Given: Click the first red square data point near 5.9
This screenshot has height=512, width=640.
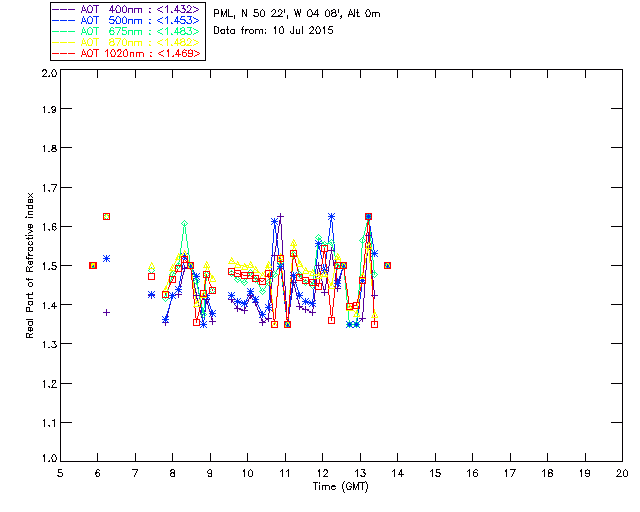Looking at the screenshot, I should coord(93,265).
